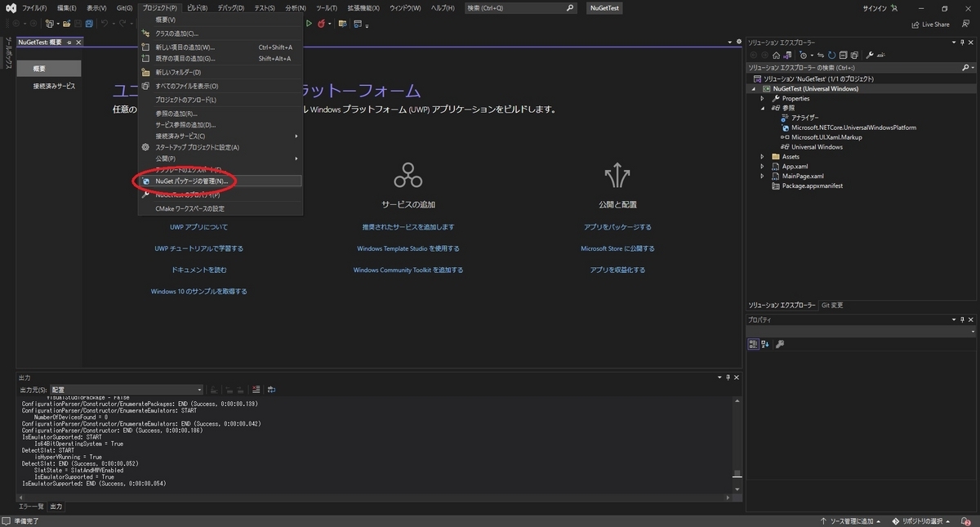Image resolution: width=980 pixels, height=527 pixels.
Task: Expand the App.xaml node
Action: coord(763,167)
